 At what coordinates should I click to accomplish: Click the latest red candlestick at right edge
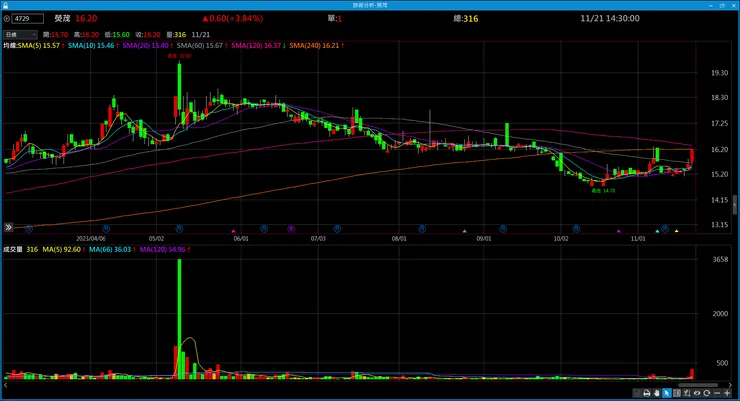click(692, 156)
